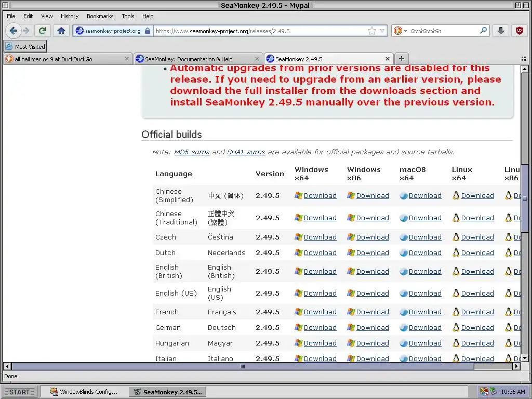
Task: Download French Windows x64 build
Action: point(320,312)
